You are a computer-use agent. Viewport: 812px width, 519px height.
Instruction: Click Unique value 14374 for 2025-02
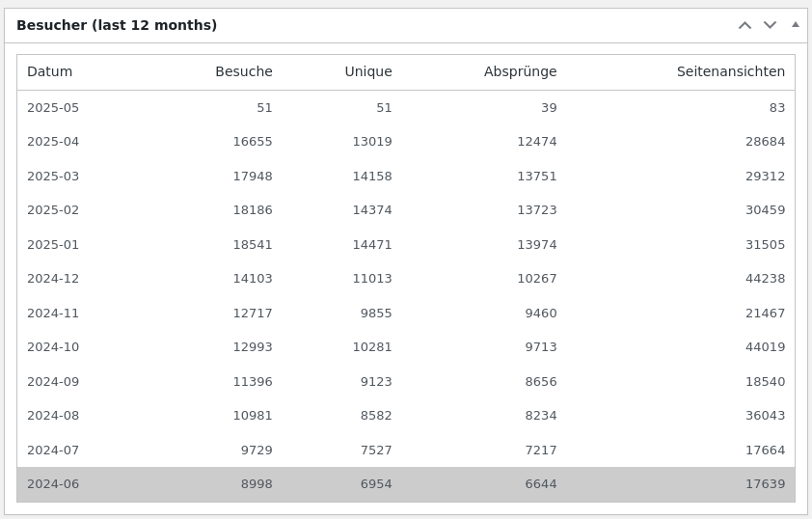(372, 210)
